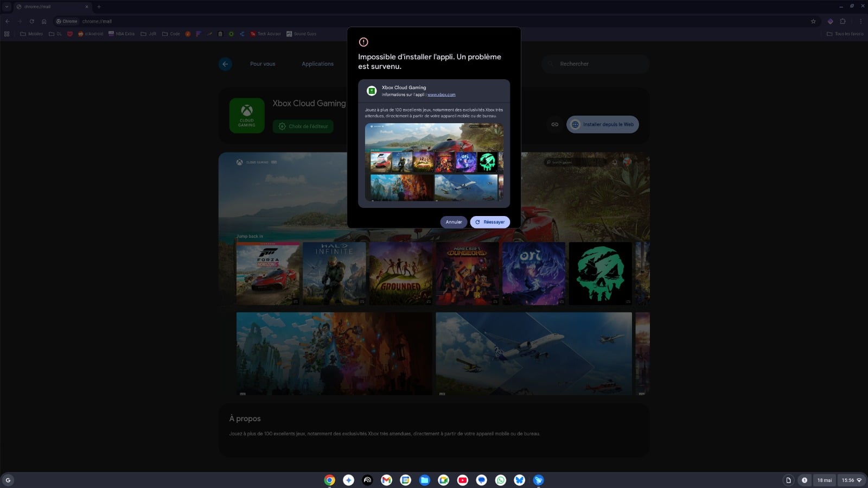Screen dimensions: 868x488
Task: Bookmark this page with the star icon
Action: pos(813,21)
